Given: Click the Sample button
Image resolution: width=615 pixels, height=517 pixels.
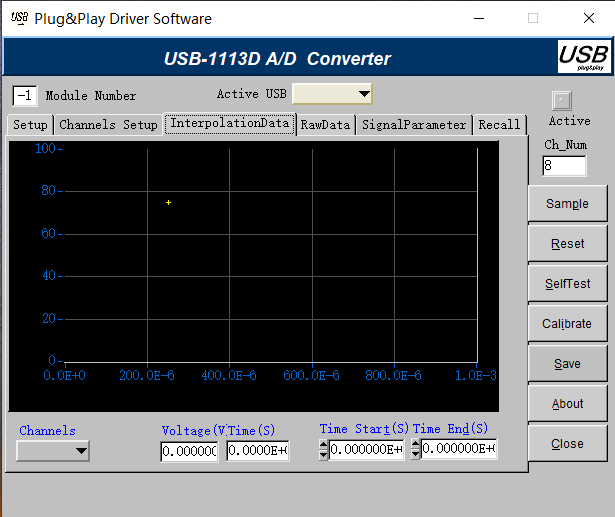Looking at the screenshot, I should tap(568, 204).
